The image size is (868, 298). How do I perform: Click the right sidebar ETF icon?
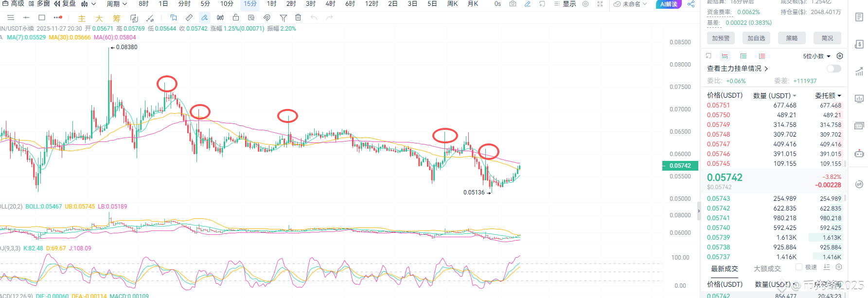859,126
